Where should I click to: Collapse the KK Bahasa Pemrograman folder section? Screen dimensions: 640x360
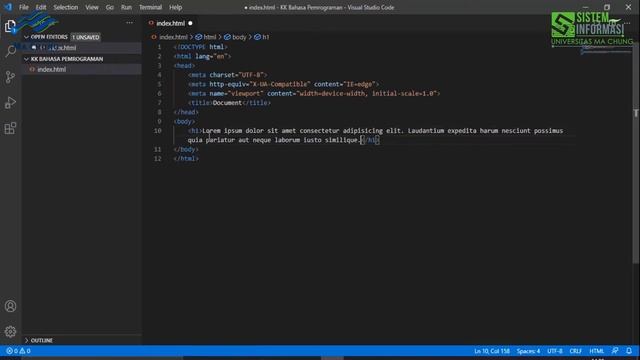(63, 59)
